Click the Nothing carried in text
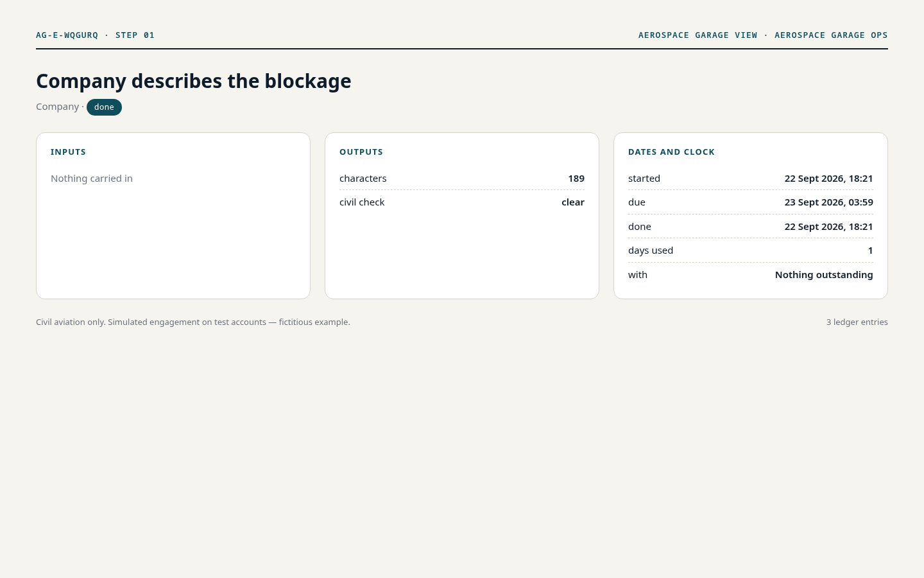The width and height of the screenshot is (924, 578). pyautogui.click(x=92, y=179)
